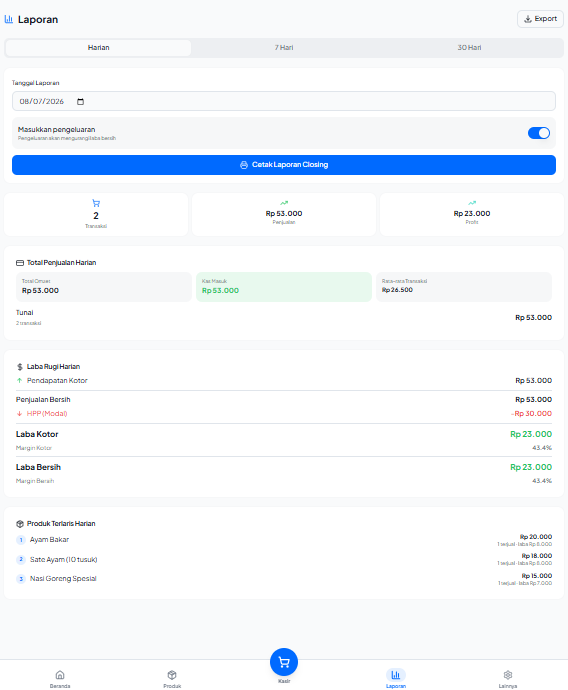
Task: Tap the floating Kasir cart button
Action: pos(284,662)
